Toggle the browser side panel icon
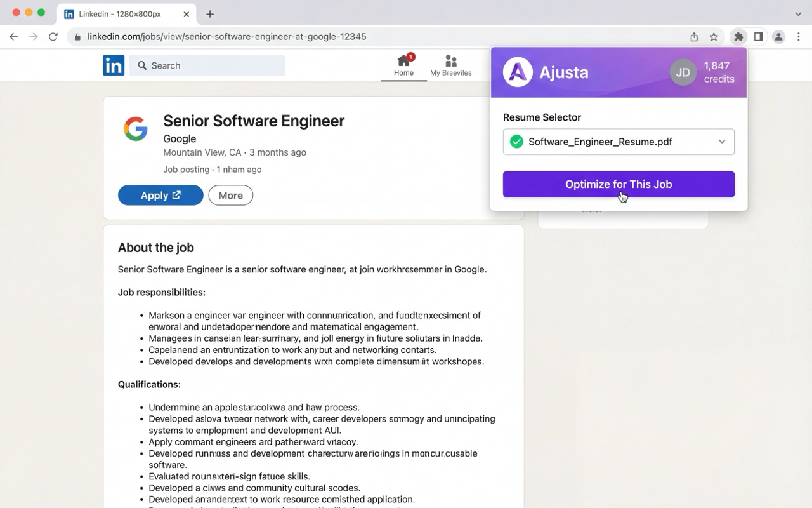 [x=758, y=37]
